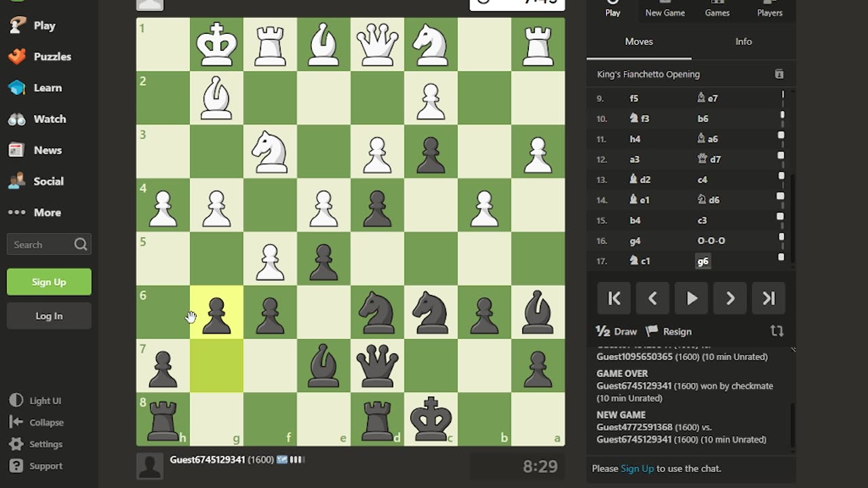Open Settings from the sidebar
The width and height of the screenshot is (868, 488).
(x=37, y=444)
